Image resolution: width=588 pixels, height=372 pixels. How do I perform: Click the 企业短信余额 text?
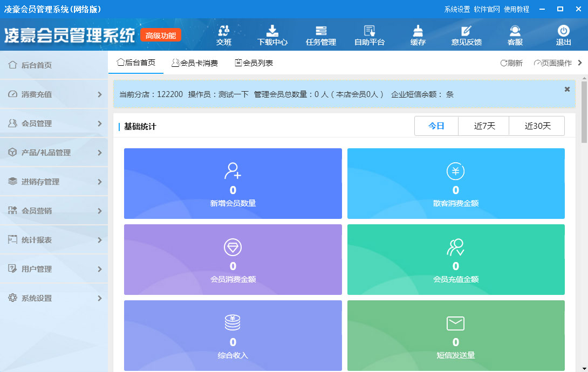tap(416, 94)
